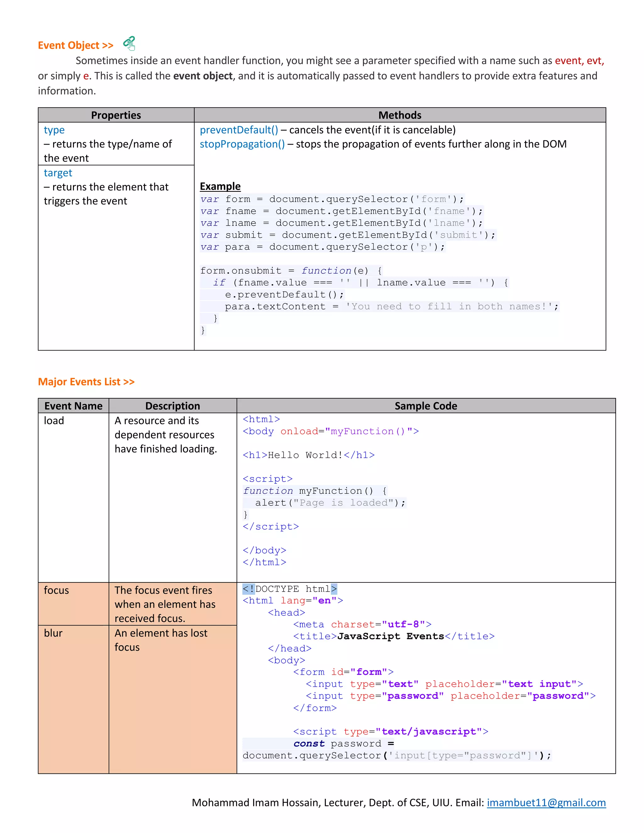Click the 'blur' event name cell
The height and width of the screenshot is (833, 644).
53,633
